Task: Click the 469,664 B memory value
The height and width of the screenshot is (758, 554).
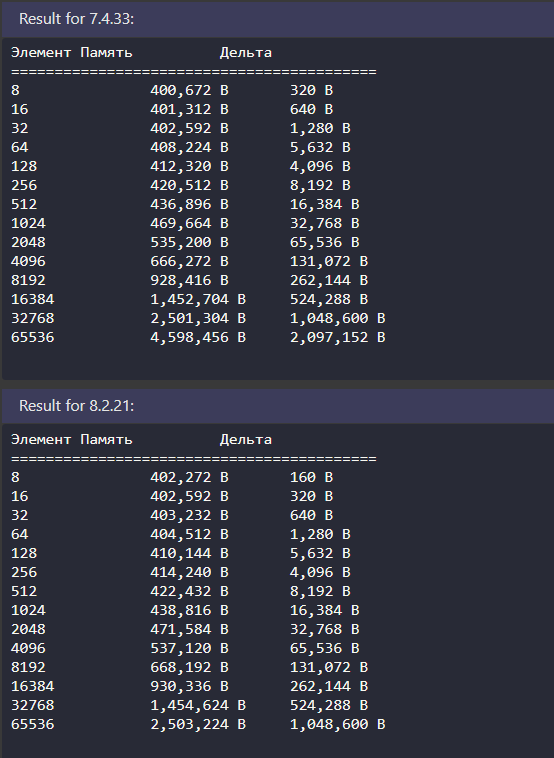Action: click(x=189, y=223)
